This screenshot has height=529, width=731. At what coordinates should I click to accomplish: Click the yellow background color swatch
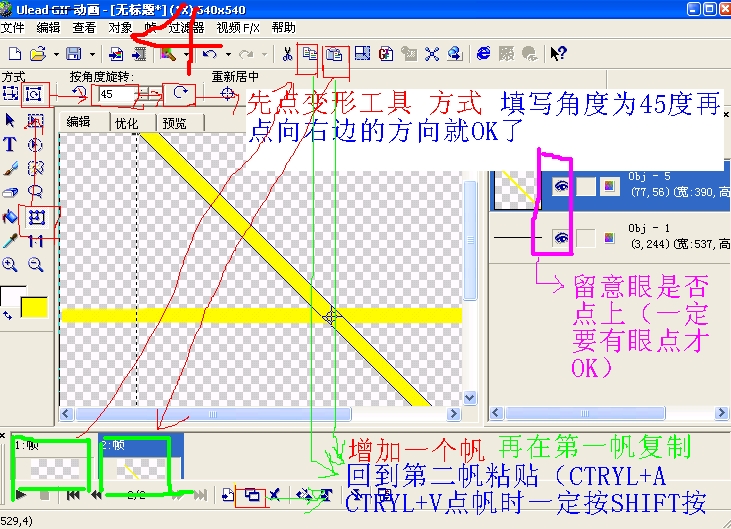coord(34,307)
